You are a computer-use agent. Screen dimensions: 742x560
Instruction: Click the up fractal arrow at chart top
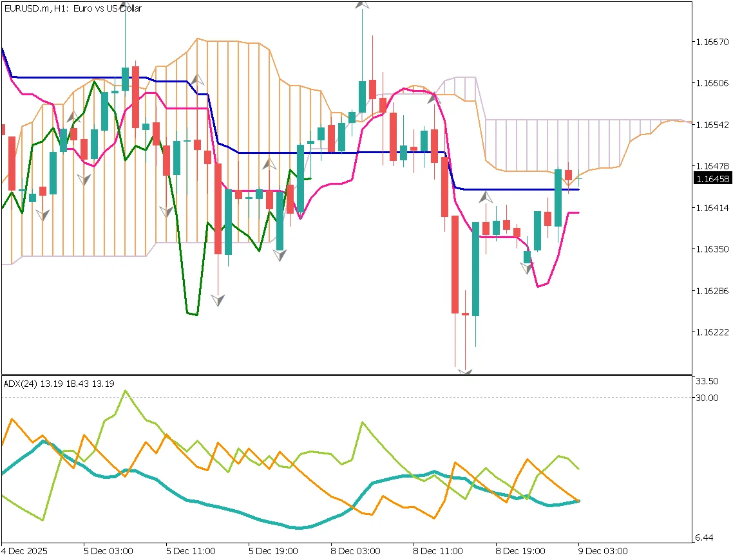tap(363, 4)
